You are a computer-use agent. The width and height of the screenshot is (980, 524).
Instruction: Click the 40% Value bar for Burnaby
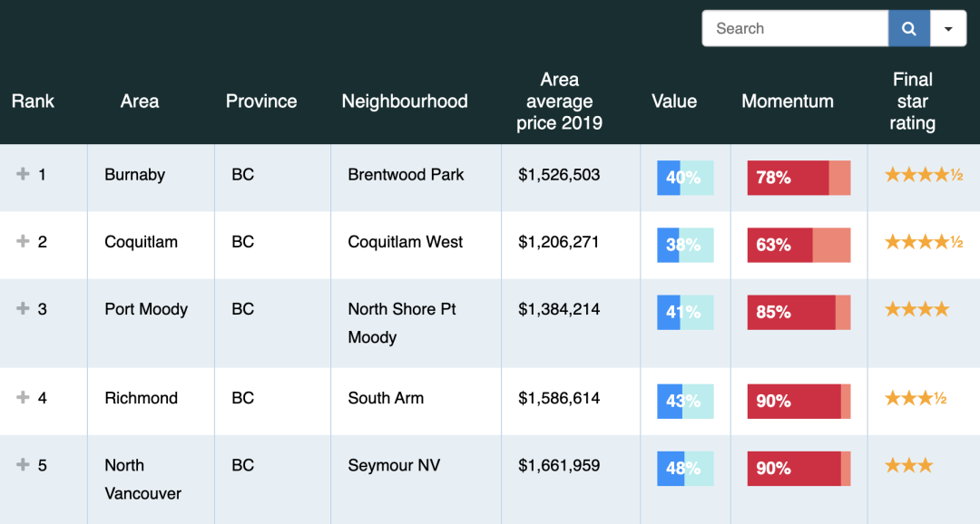685,178
